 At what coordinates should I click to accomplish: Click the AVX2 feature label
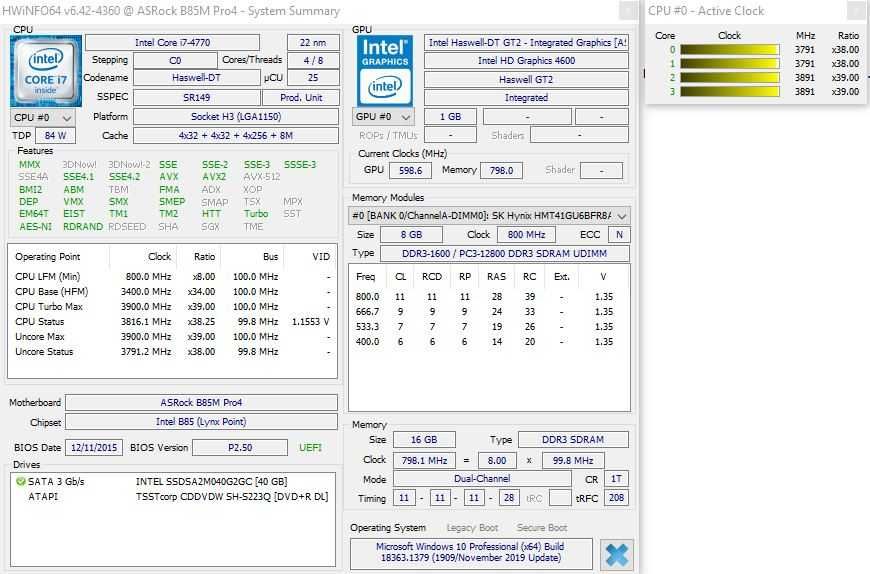[214, 177]
